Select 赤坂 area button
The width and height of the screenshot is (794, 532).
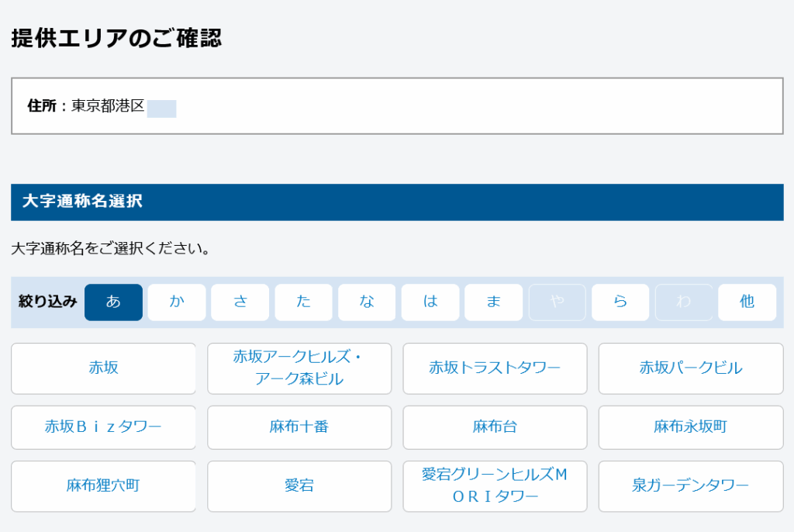103,368
